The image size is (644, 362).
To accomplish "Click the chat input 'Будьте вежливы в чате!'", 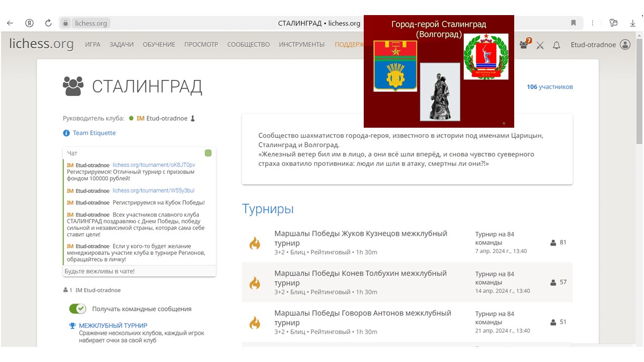I will click(139, 271).
